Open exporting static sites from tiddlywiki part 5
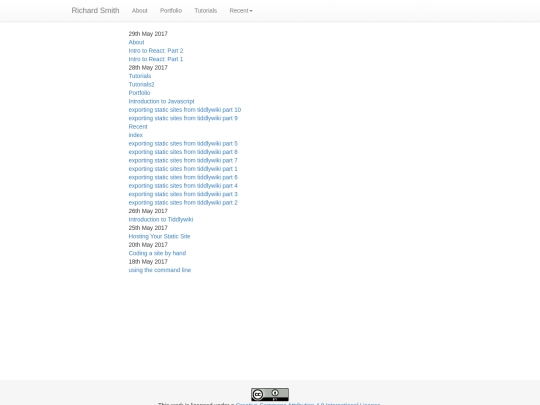The width and height of the screenshot is (540, 405). 183,144
